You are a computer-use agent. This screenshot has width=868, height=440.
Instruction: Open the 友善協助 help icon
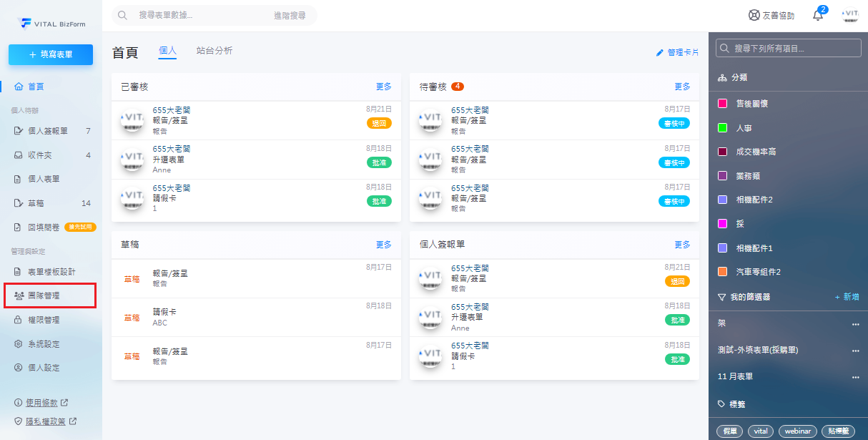[x=754, y=15]
